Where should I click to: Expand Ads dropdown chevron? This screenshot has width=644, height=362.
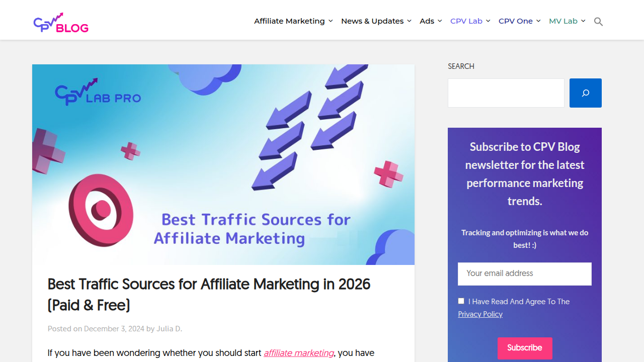coord(440,21)
